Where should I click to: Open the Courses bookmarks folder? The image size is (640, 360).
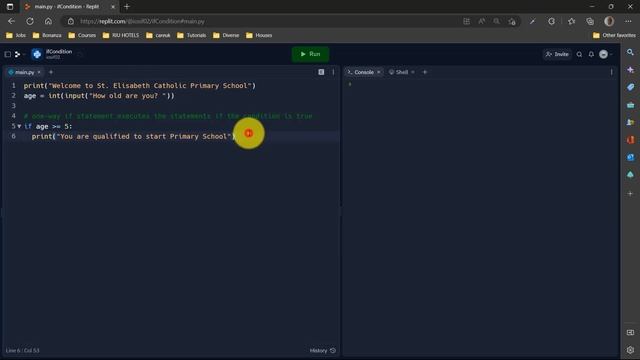[x=82, y=36]
